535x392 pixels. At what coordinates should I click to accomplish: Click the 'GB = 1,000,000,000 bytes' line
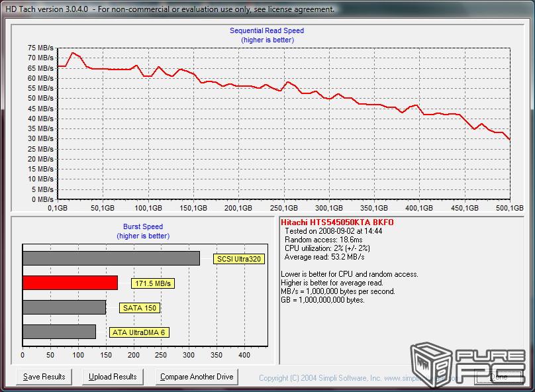(x=322, y=300)
